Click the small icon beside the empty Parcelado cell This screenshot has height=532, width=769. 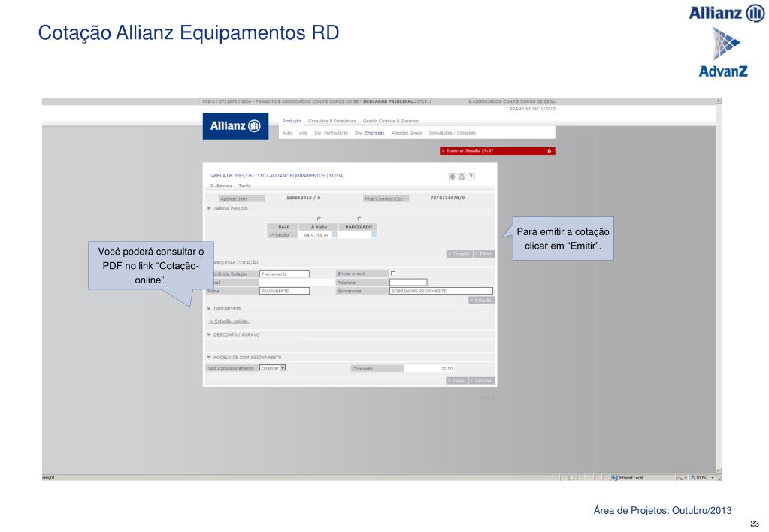pos(374,234)
